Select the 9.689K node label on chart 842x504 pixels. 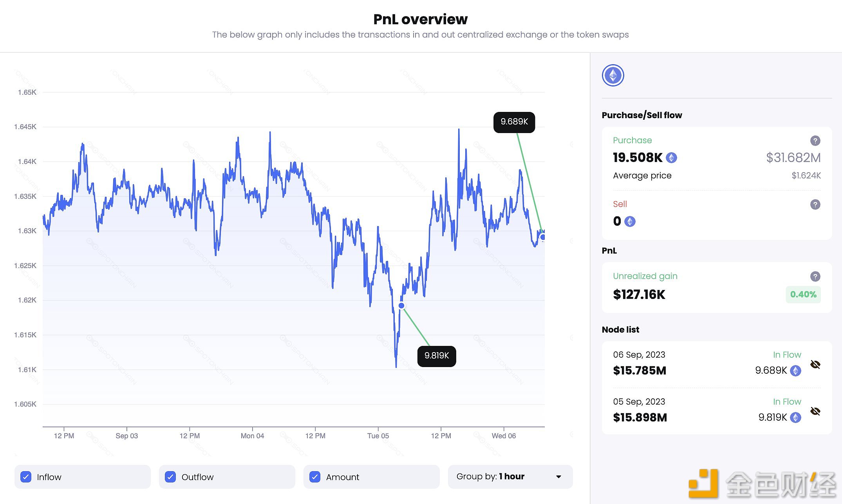pyautogui.click(x=514, y=122)
